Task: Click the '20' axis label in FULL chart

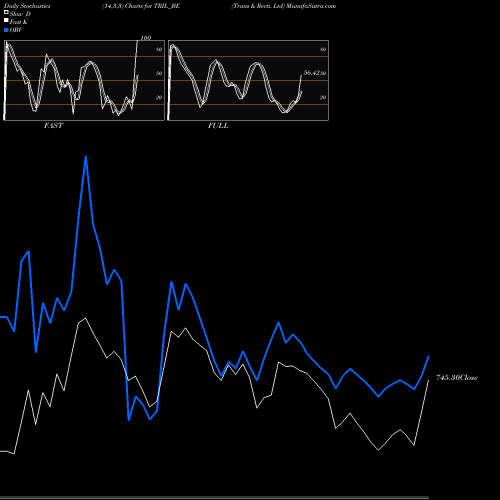Action: click(x=323, y=97)
